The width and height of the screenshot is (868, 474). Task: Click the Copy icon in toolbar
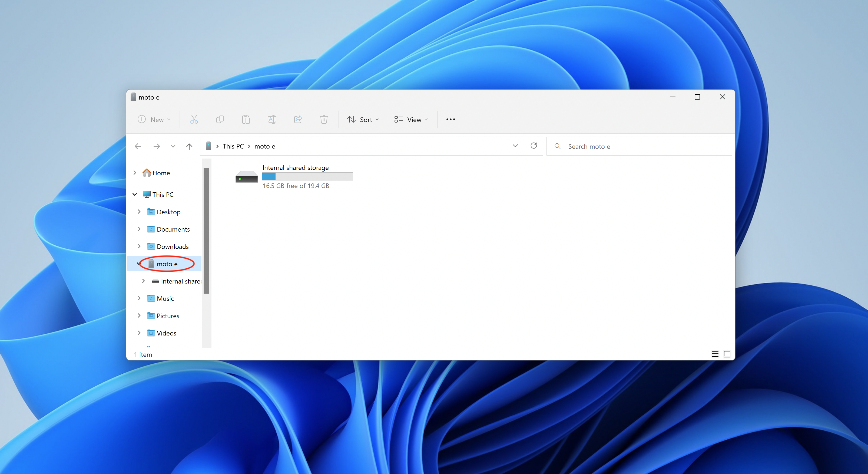point(220,119)
